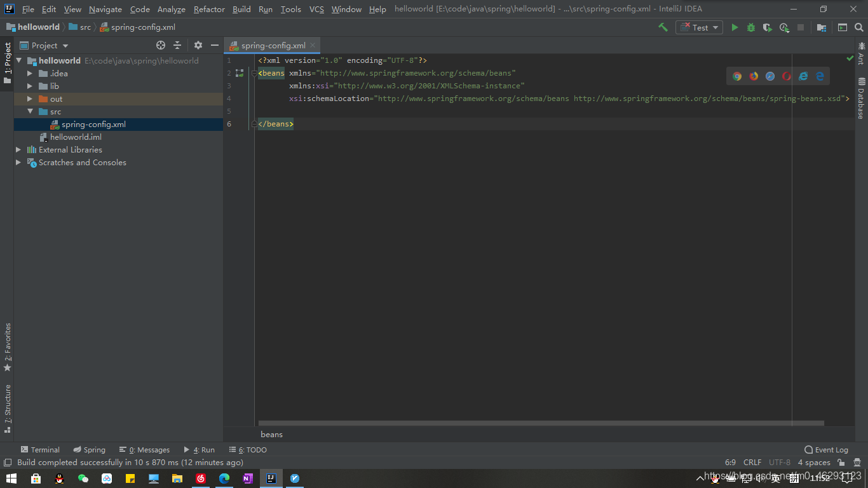Open the VCS menu
Viewport: 868px width, 488px height.
click(x=316, y=9)
